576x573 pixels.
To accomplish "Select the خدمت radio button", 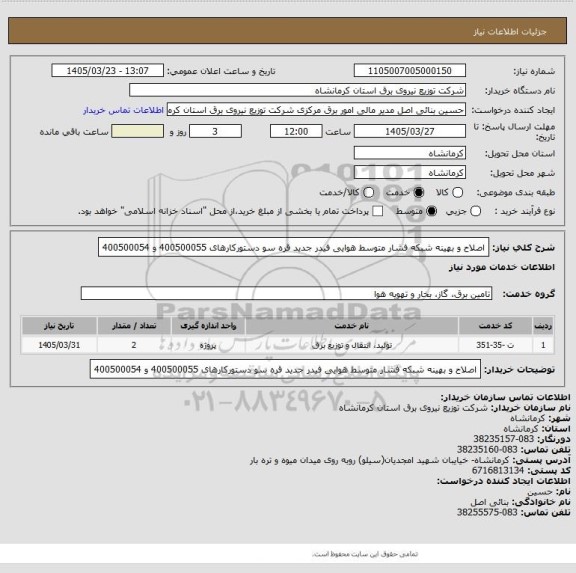I will [419, 192].
